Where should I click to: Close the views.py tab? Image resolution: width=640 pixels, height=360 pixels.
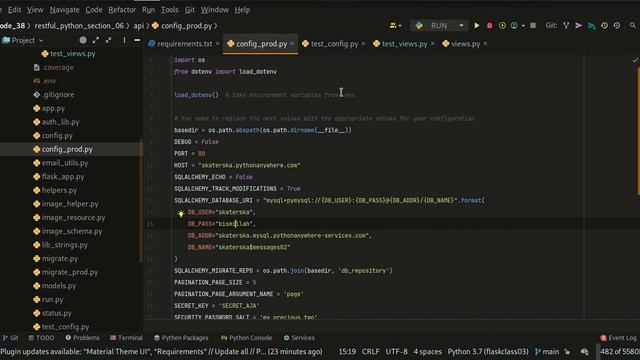point(485,44)
